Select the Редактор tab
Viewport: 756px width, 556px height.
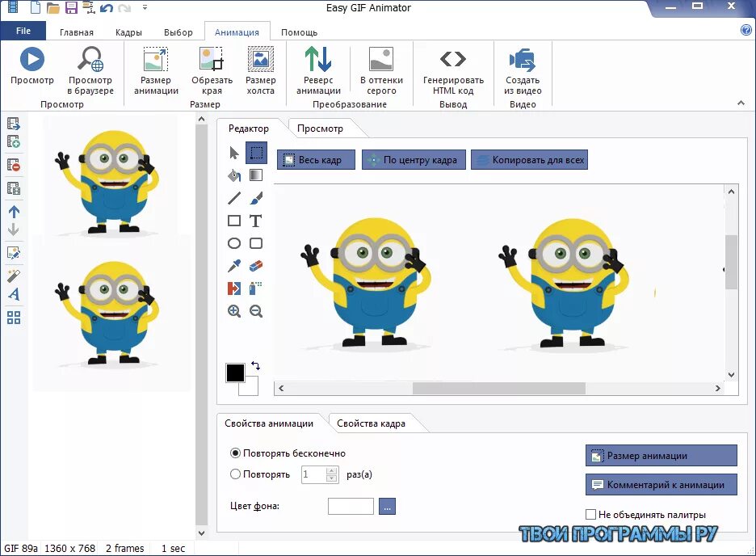249,128
